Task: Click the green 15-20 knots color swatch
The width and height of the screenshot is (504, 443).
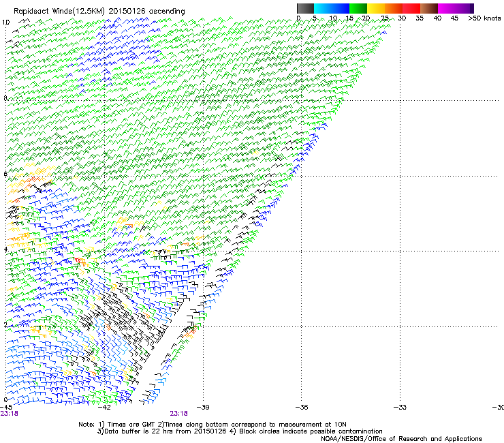Action: tap(358, 8)
